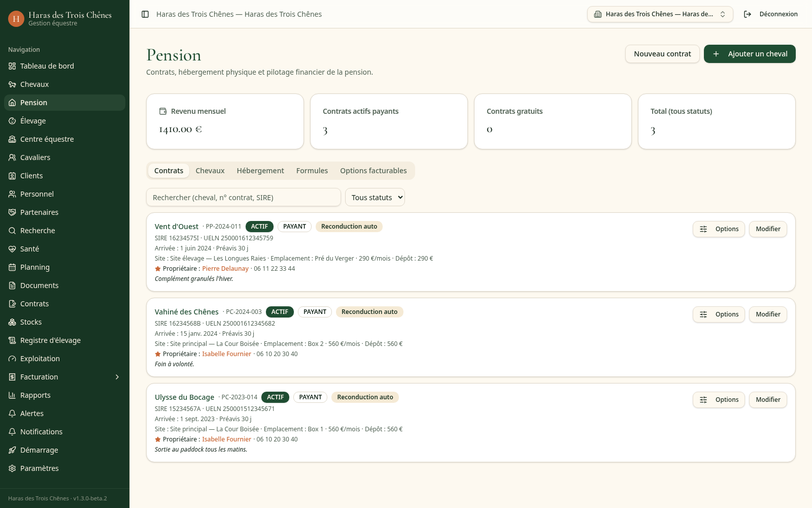Viewport: 812px width, 508px height.
Task: Click the Vent d'Ouest horse name
Action: point(177,227)
